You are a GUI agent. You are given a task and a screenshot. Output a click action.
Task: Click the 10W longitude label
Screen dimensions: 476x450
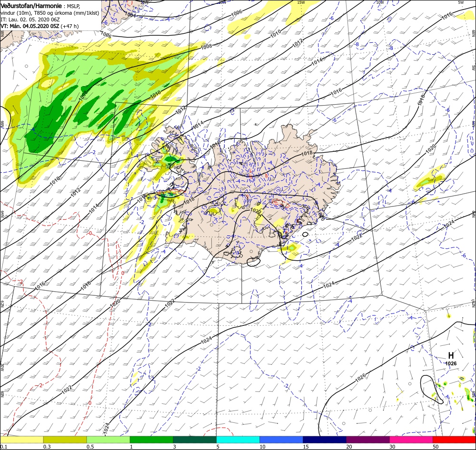pyautogui.click(x=380, y=2)
